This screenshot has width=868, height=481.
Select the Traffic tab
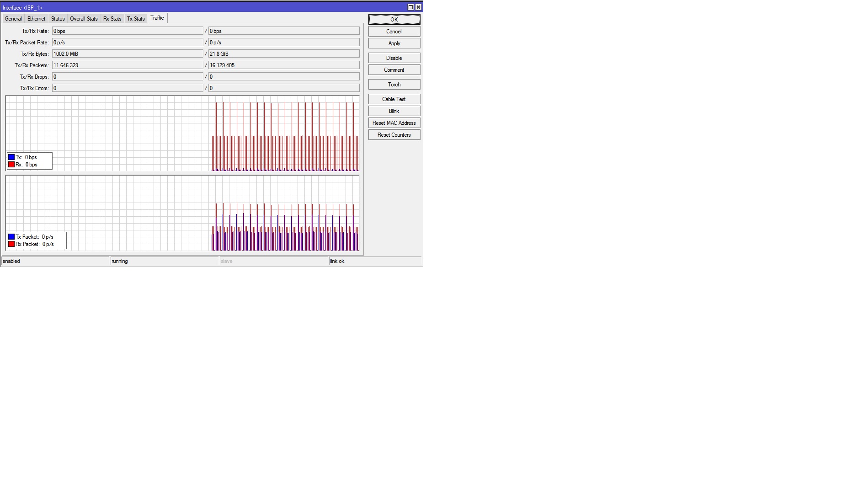tap(157, 18)
